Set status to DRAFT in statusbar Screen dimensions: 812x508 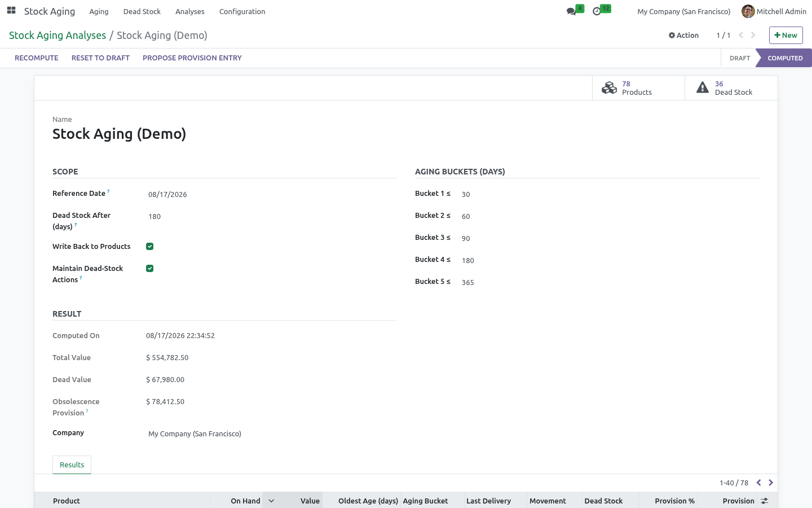[x=739, y=58]
